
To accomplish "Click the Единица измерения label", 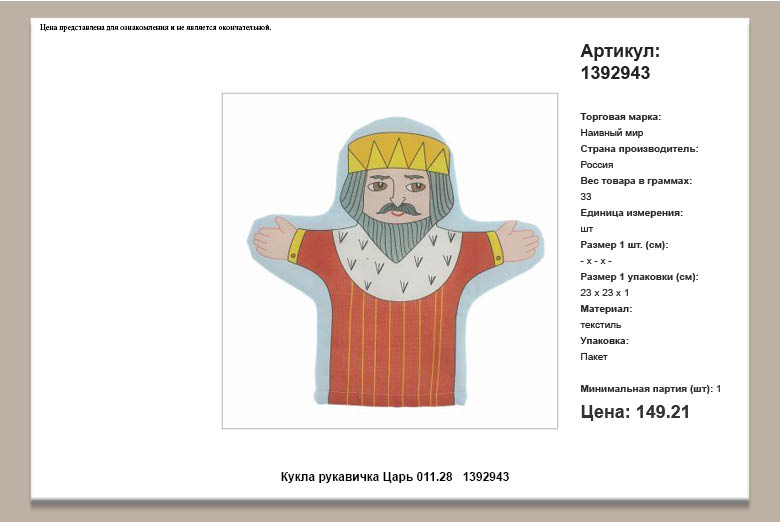I will (x=631, y=213).
